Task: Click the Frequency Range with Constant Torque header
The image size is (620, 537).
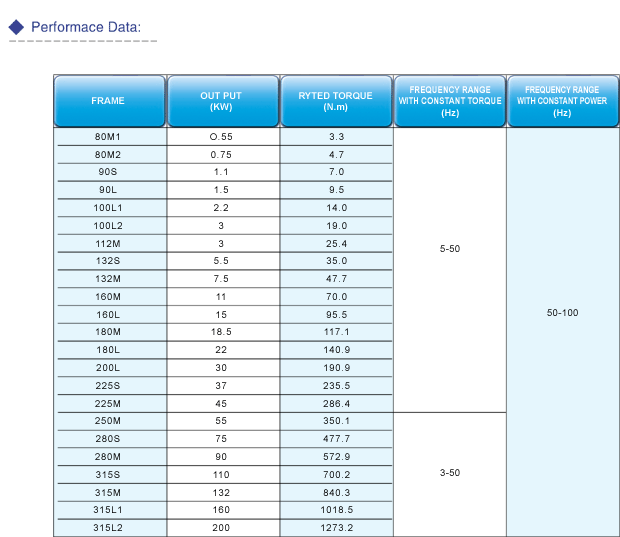Action: click(449, 101)
